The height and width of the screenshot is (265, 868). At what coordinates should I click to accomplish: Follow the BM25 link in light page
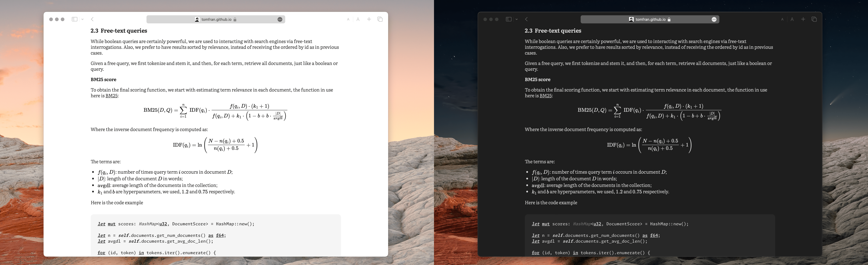point(112,96)
